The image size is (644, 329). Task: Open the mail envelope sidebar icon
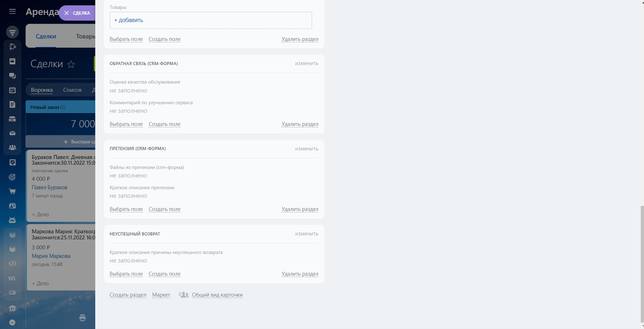click(x=12, y=133)
